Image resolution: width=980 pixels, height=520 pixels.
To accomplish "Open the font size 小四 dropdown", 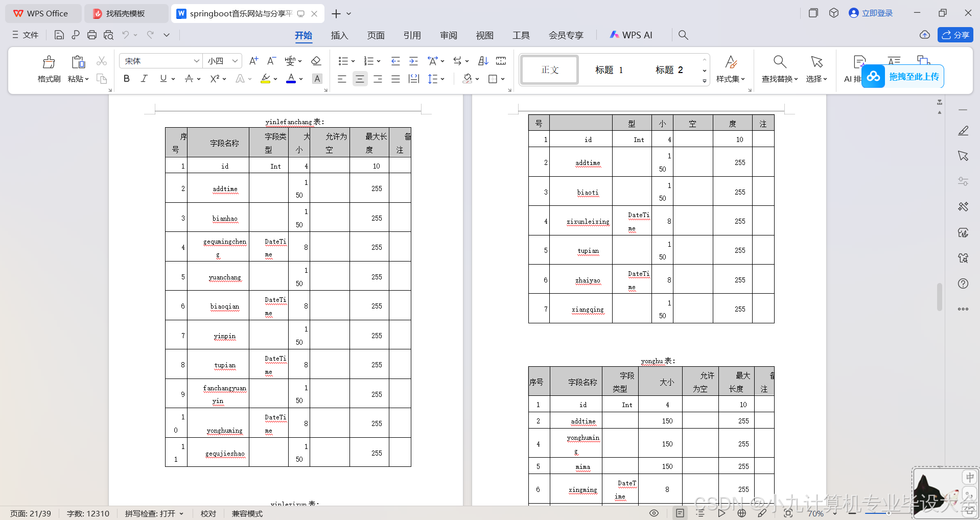I will point(235,61).
